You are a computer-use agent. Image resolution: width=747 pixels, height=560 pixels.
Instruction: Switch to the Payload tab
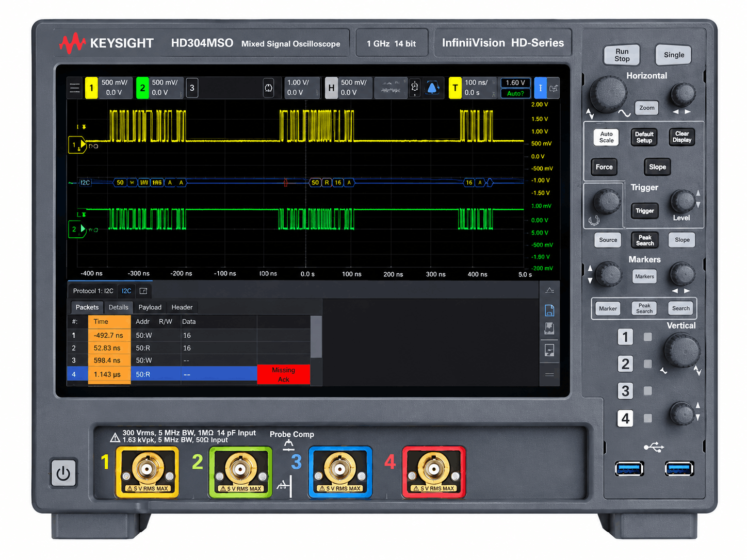pyautogui.click(x=150, y=307)
